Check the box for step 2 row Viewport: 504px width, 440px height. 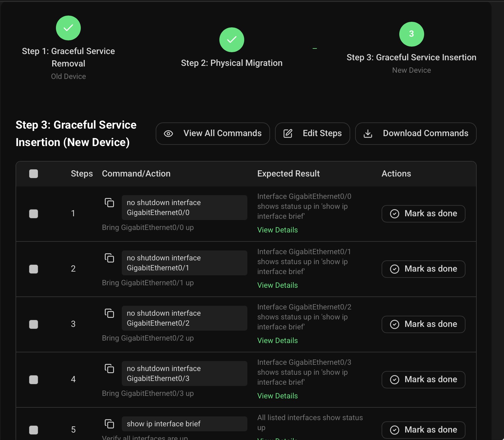[34, 269]
